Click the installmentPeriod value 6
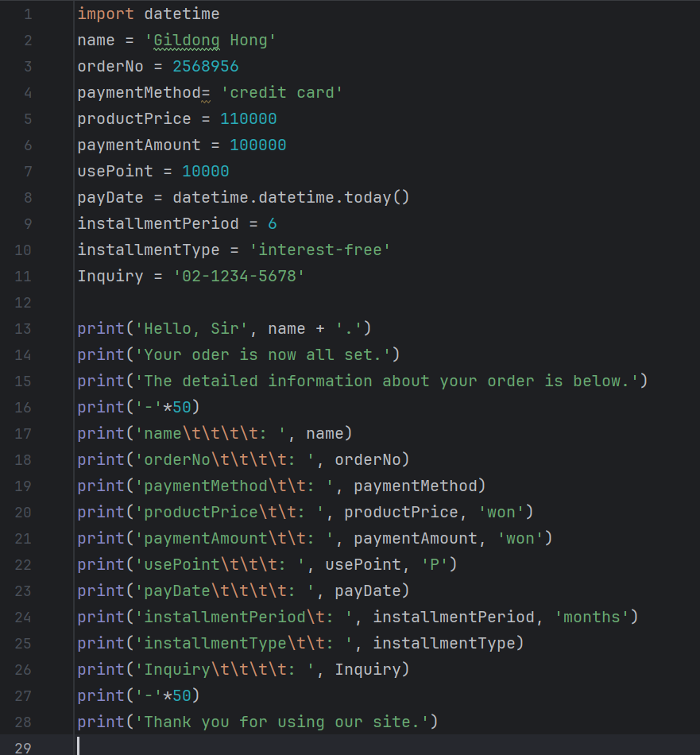Screen dimensions: 700x755 coord(273,224)
